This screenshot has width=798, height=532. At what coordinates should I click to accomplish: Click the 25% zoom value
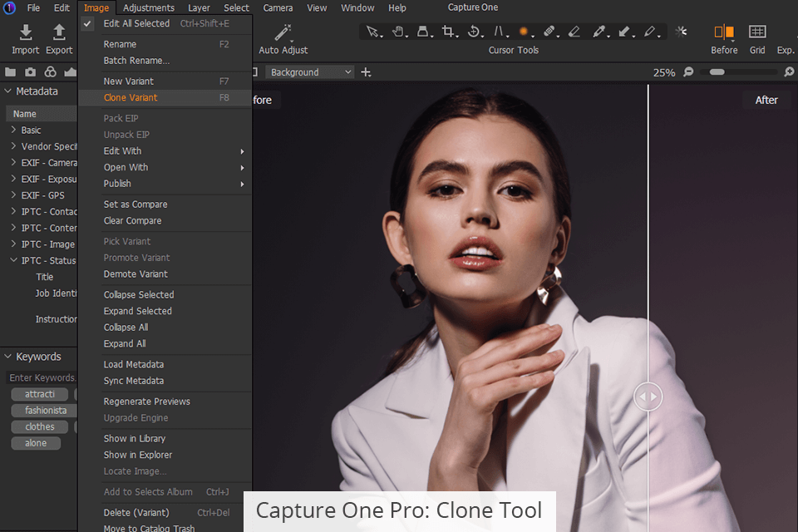[x=664, y=72]
